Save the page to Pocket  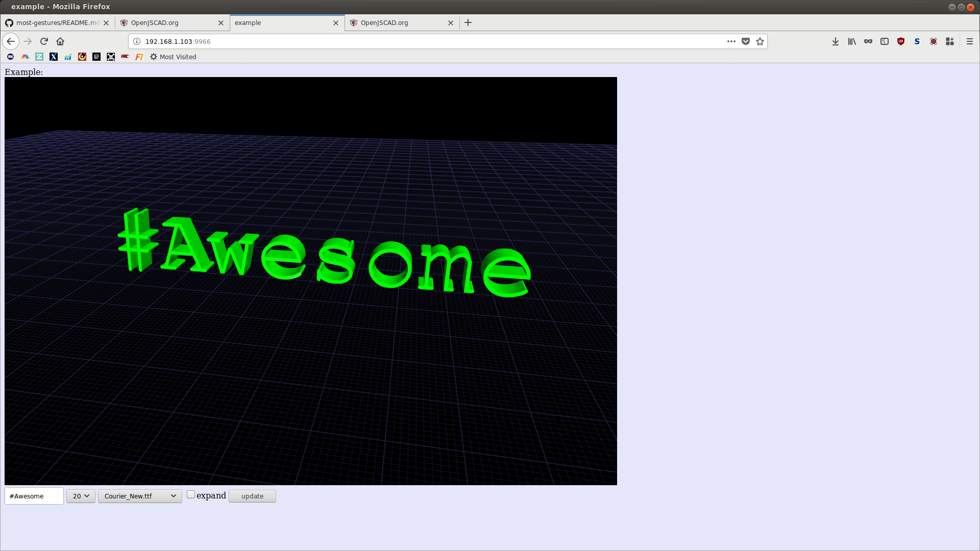point(746,41)
